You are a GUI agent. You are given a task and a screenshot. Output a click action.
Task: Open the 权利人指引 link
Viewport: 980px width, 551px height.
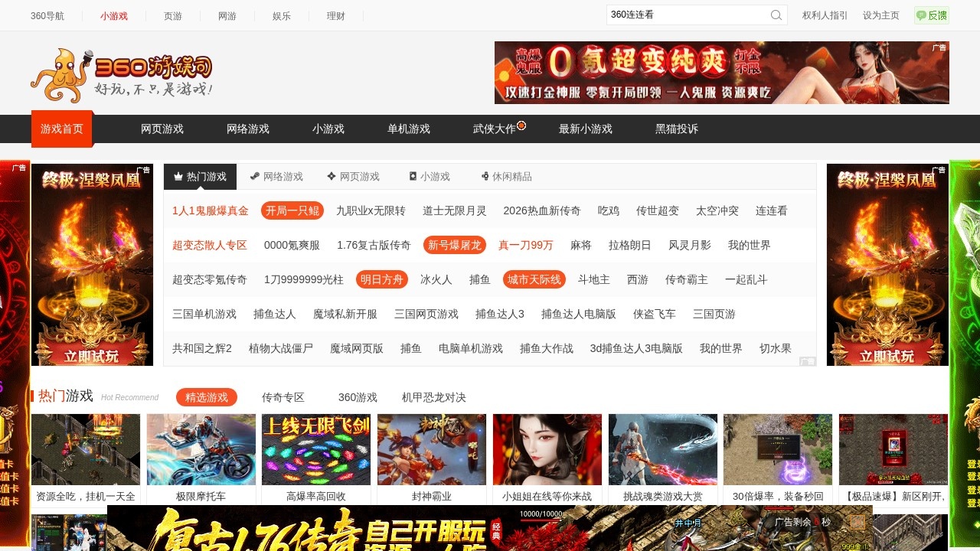coord(825,15)
